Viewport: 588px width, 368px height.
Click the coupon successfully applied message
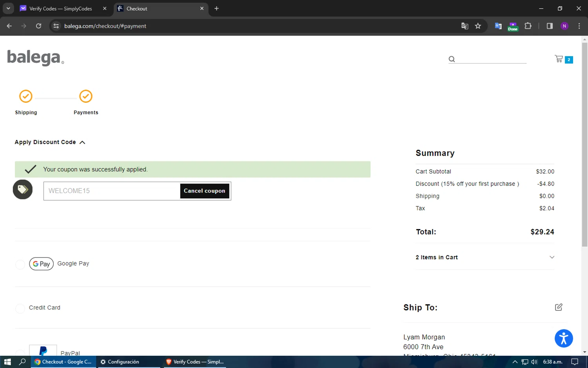coord(192,169)
